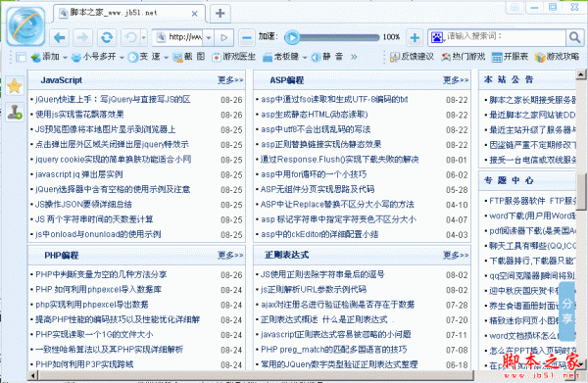Click the horizontal scrollbar thumb
The width and height of the screenshot is (588, 383).
256,375
